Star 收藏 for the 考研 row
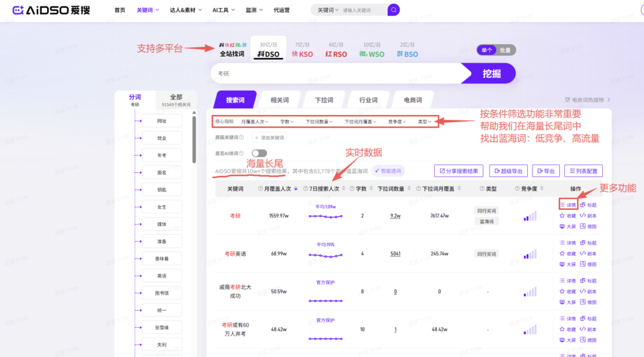This screenshot has width=644, height=357. click(x=568, y=215)
